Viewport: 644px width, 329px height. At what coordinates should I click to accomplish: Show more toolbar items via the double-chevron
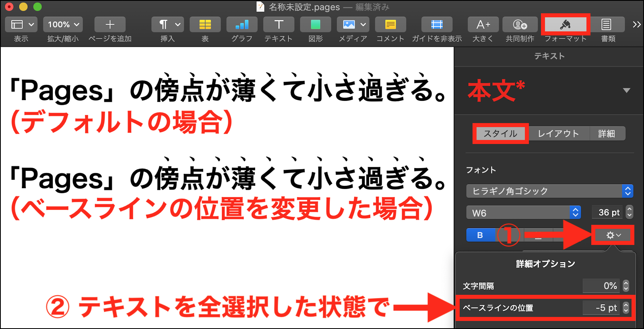[637, 25]
